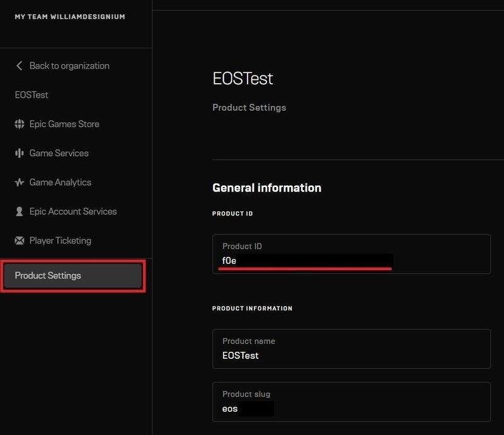The height and width of the screenshot is (435, 504).
Task: Select Product Settings in sidebar
Action: 73,276
